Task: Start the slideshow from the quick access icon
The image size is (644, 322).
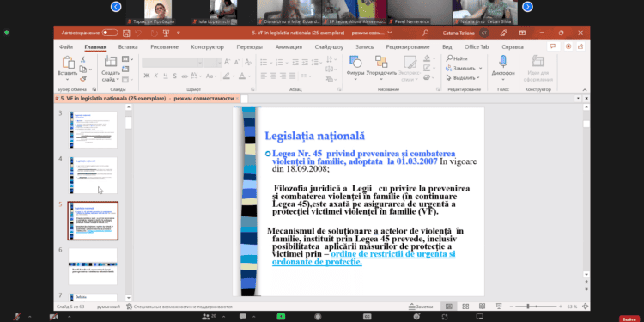Action: (167, 33)
